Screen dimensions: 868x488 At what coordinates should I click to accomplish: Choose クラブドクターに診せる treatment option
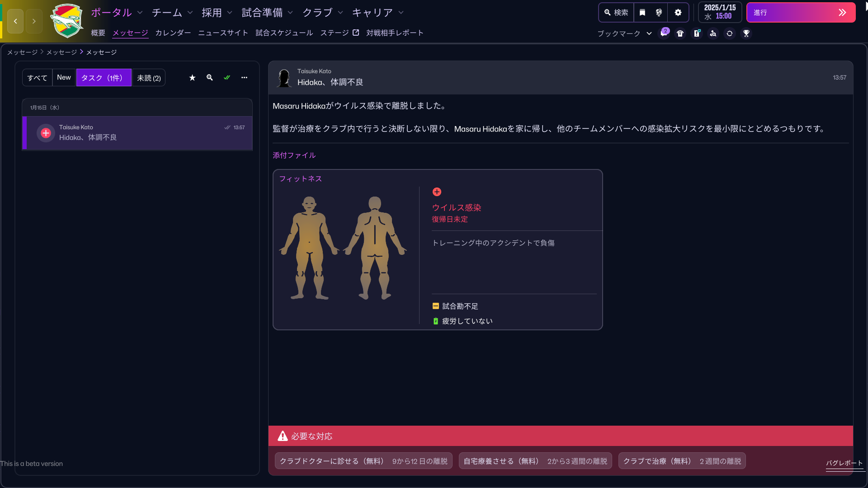363,461
